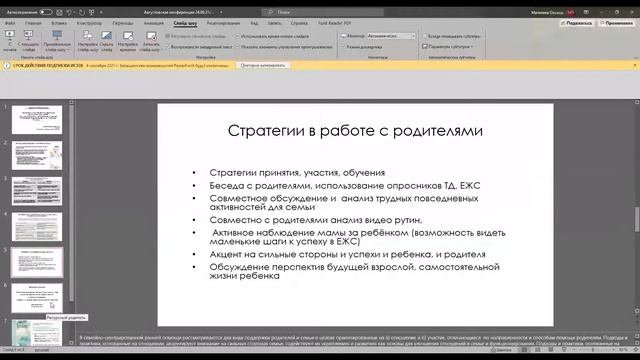This screenshot has width=640, height=360.
Task: Switch to the Справка tab
Action: click(x=299, y=23)
